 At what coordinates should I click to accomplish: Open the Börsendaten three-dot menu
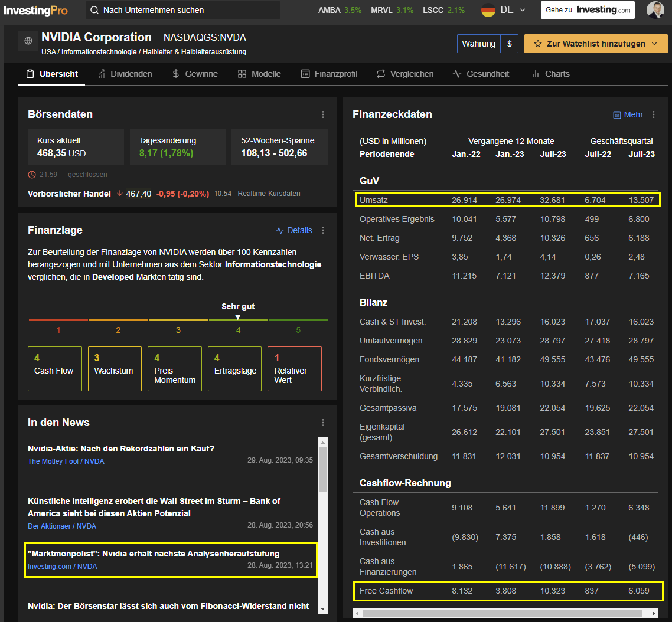pos(323,114)
